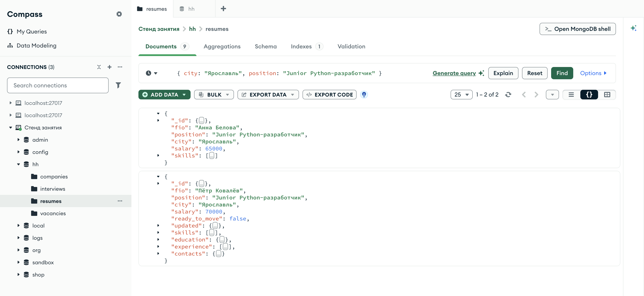Open ADD DATA dropdown
This screenshot has height=296, width=644.
165,95
